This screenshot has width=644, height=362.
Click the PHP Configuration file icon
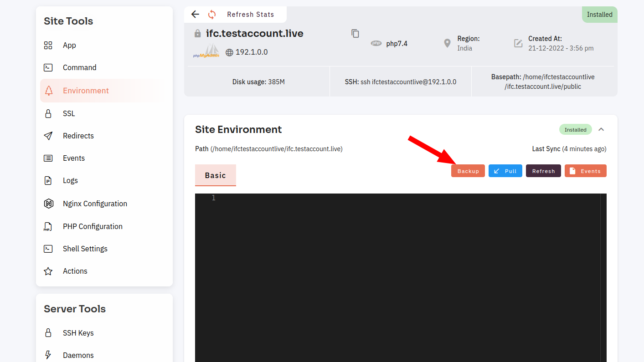point(47,226)
